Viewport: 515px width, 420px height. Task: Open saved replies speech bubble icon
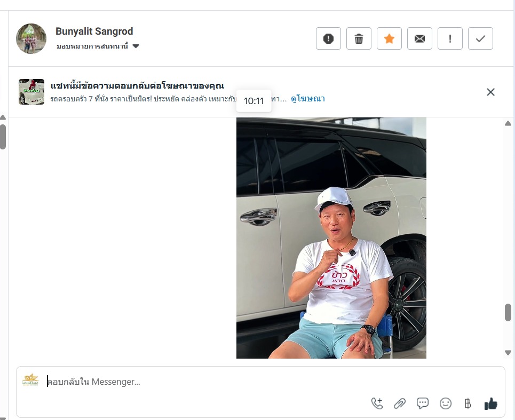coord(422,403)
